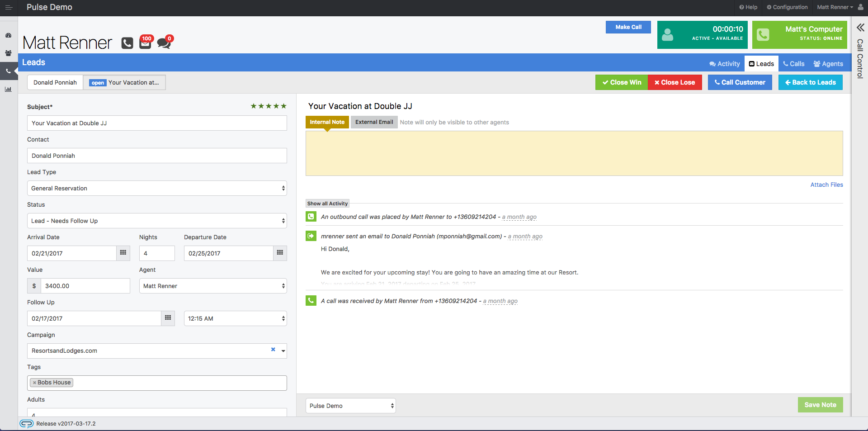Image resolution: width=868 pixels, height=431 pixels.
Task: Go to the Activity tab
Action: (725, 64)
